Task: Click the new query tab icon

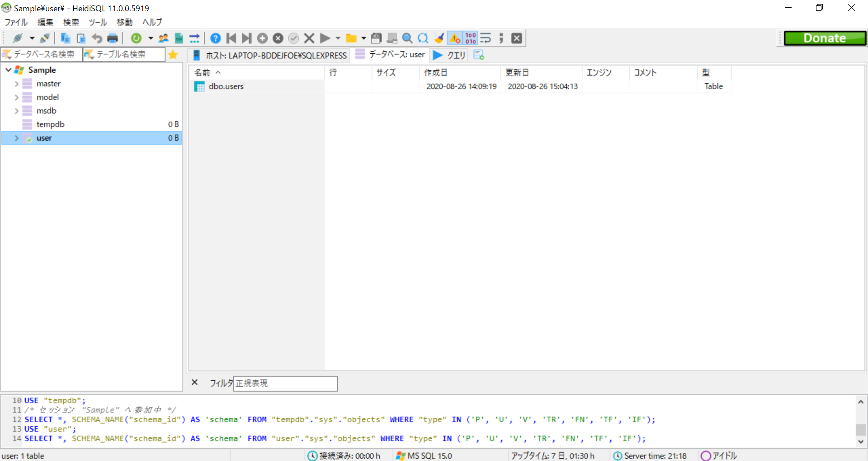Action: tap(479, 55)
